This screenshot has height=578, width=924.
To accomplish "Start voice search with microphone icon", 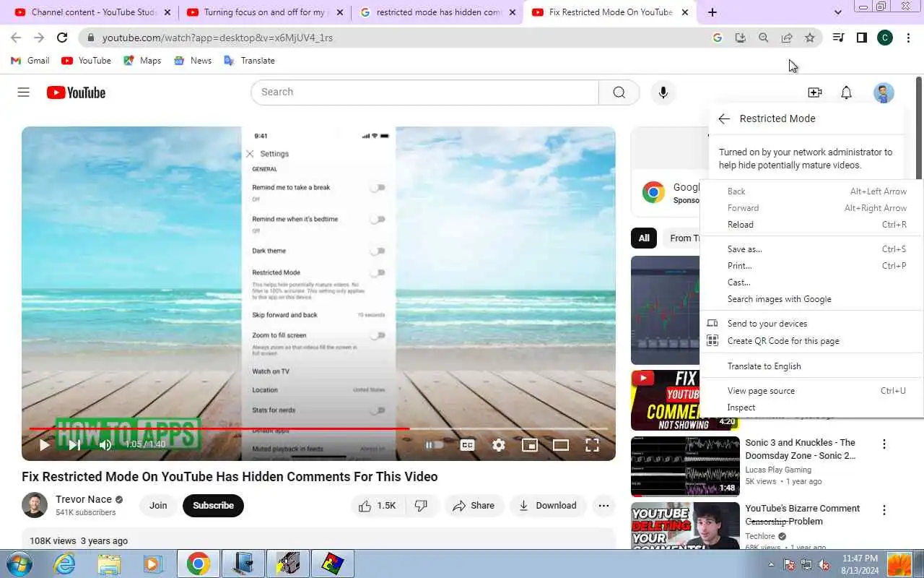I will [663, 92].
